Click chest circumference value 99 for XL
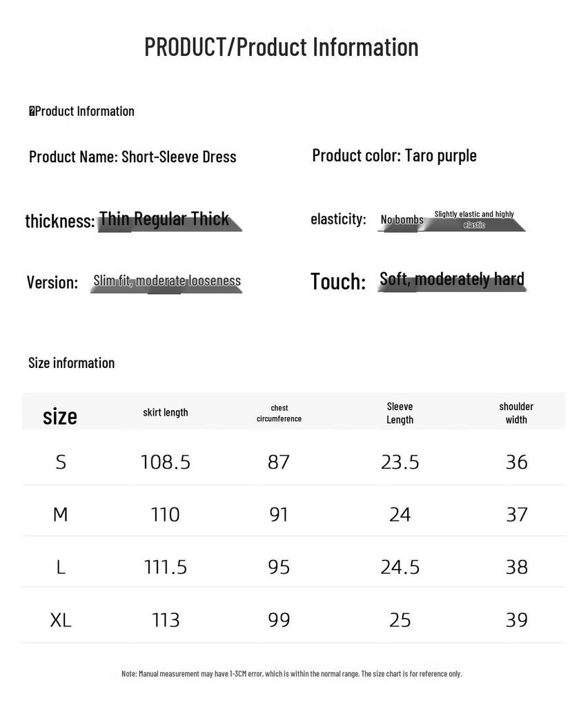588x707 pixels. 279,620
